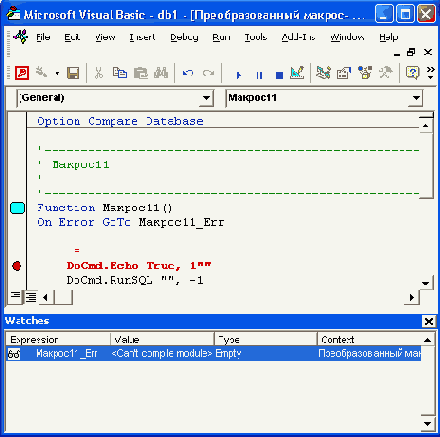The image size is (440, 437).
Task: Open the Debug menu
Action: point(184,37)
